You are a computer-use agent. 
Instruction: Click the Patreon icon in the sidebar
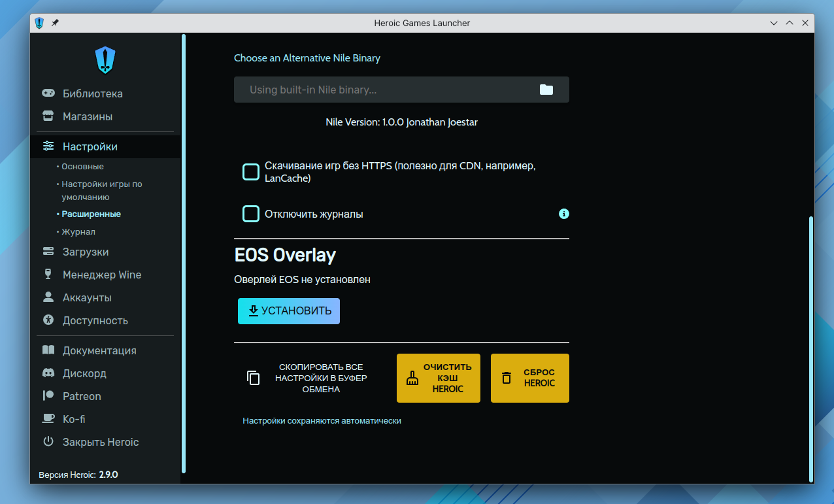[48, 396]
